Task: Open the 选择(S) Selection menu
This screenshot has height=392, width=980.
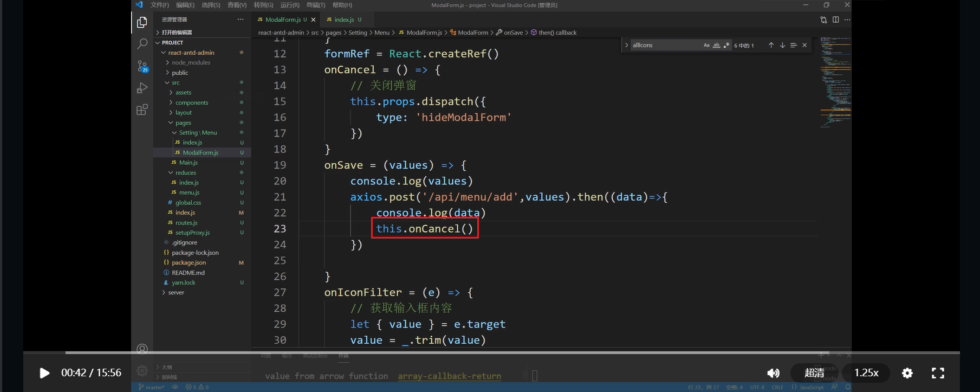Action: [x=211, y=5]
